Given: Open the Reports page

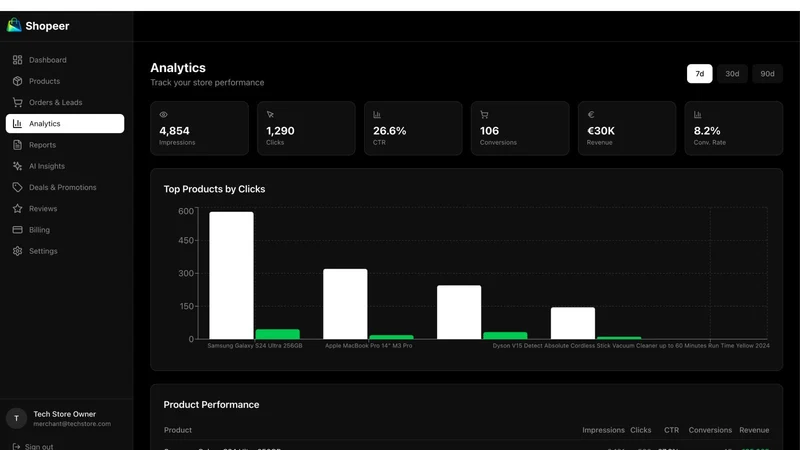Looking at the screenshot, I should [x=65, y=145].
